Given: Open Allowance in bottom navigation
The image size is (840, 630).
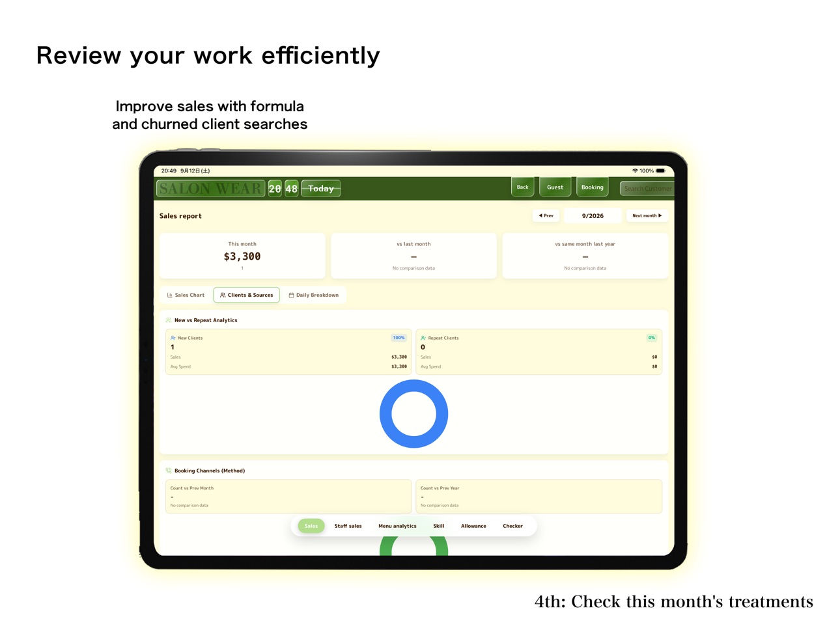Looking at the screenshot, I should pos(473,526).
